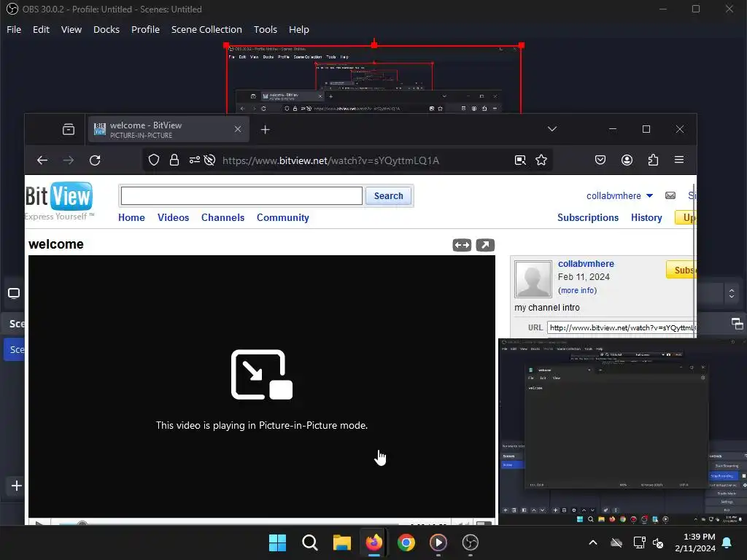
Task: View site security lock information
Action: 174,160
